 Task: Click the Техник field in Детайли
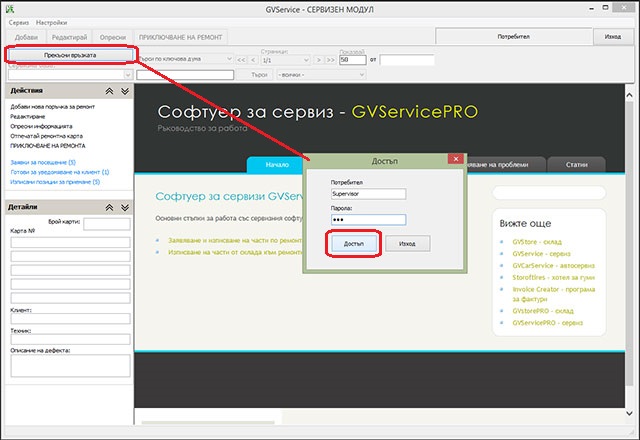pos(70,339)
